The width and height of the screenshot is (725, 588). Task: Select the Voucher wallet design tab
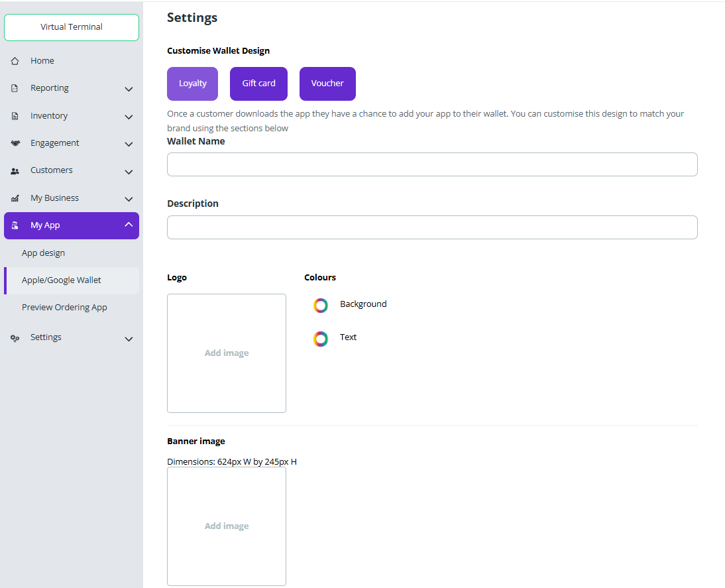tap(327, 83)
